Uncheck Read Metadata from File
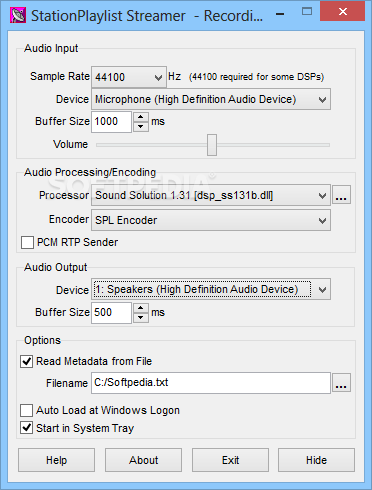Viewport: 372px width, 490px height. (x=27, y=361)
